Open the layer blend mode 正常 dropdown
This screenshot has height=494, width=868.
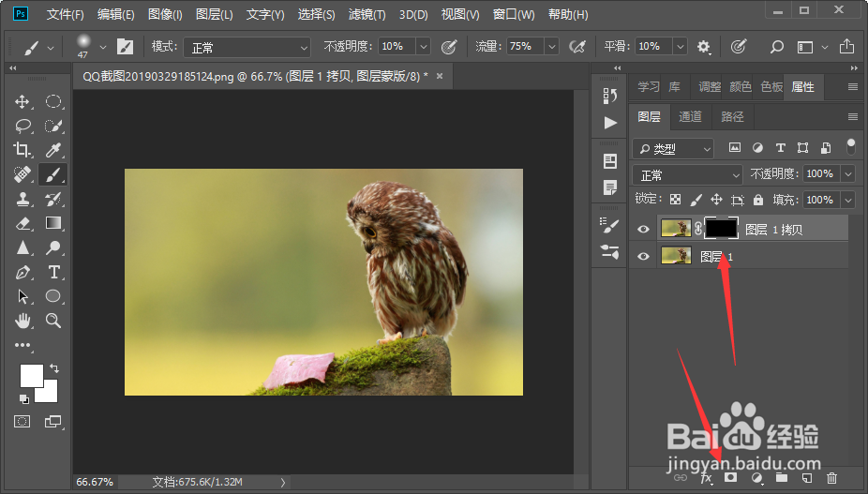point(687,175)
